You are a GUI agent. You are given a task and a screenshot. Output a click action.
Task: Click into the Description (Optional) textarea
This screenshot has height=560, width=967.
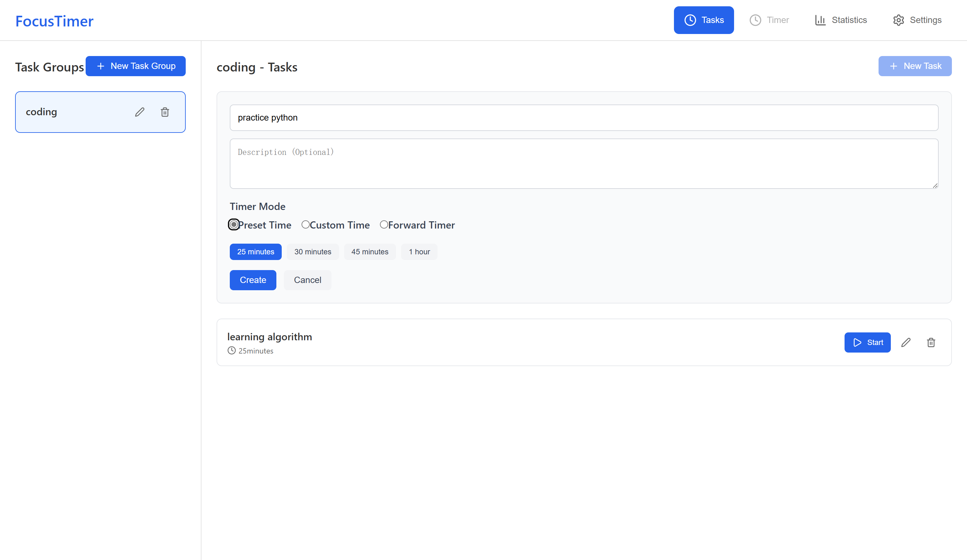point(584,163)
